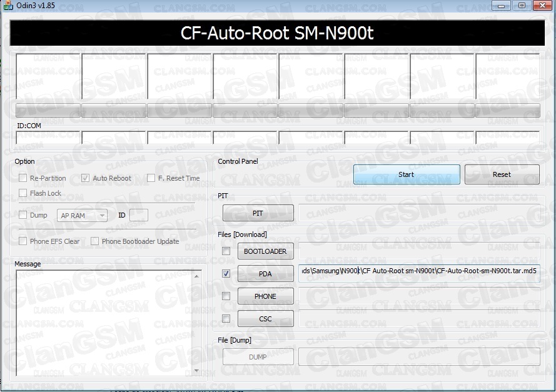Choose a BOOTLOADER file
556x392 pixels.
(266, 251)
